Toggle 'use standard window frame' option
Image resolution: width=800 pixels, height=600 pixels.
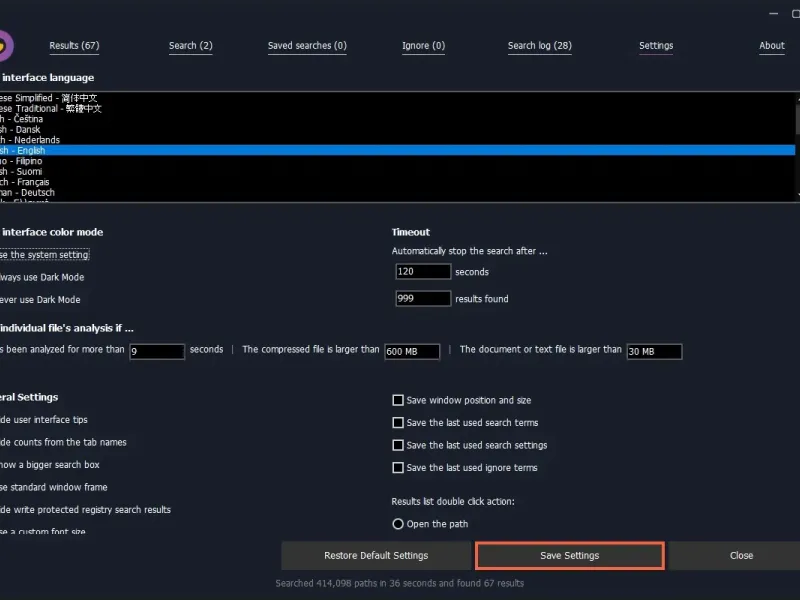tap(54, 487)
